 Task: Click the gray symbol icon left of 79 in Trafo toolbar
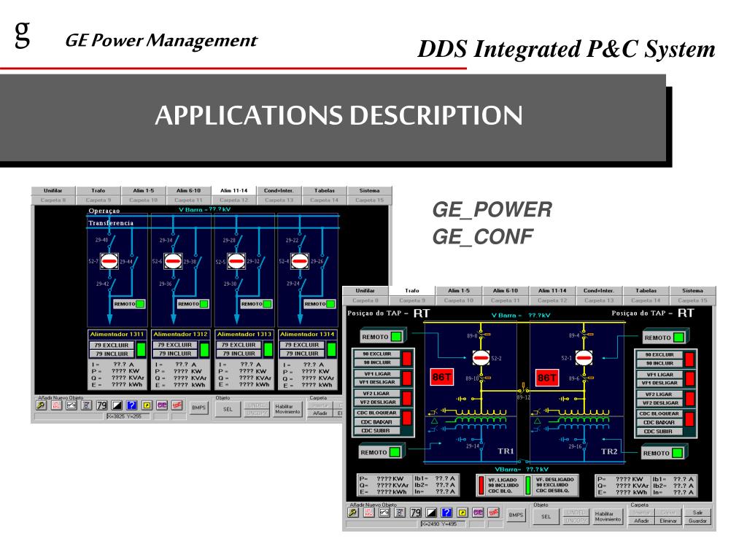[400, 513]
